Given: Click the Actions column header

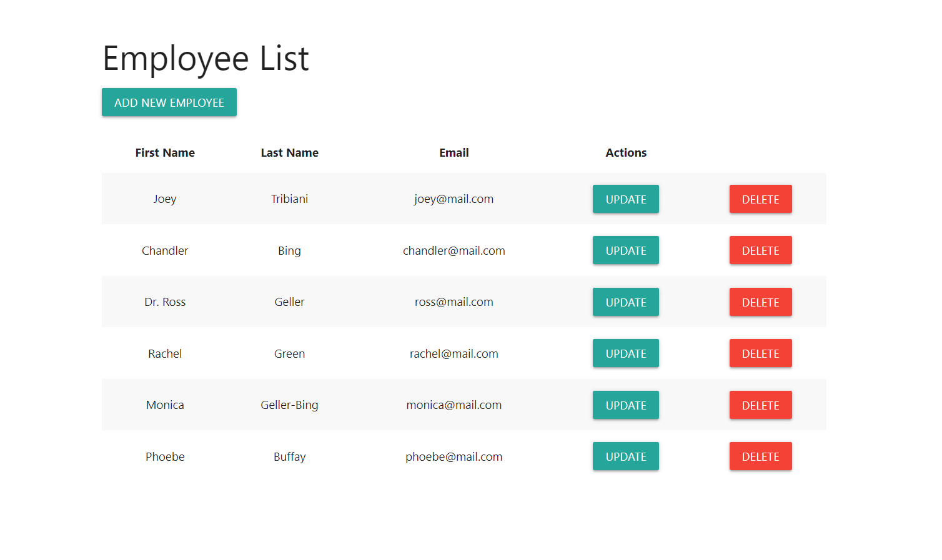Looking at the screenshot, I should tap(626, 152).
